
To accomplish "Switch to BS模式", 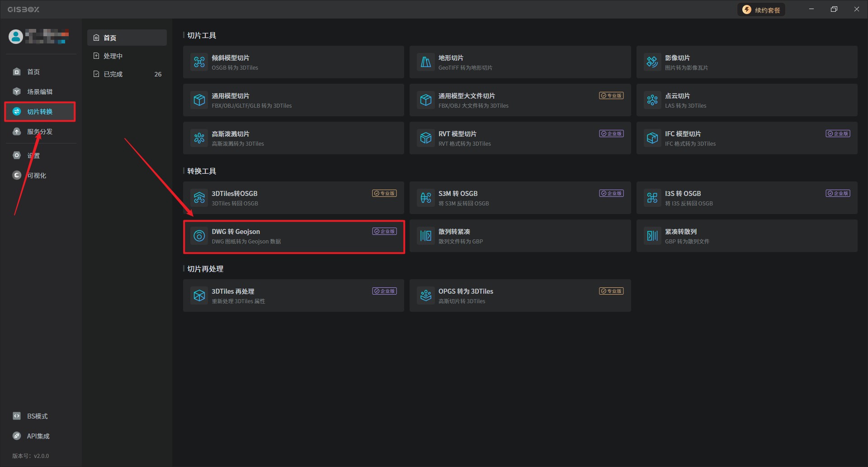I will (x=37, y=416).
